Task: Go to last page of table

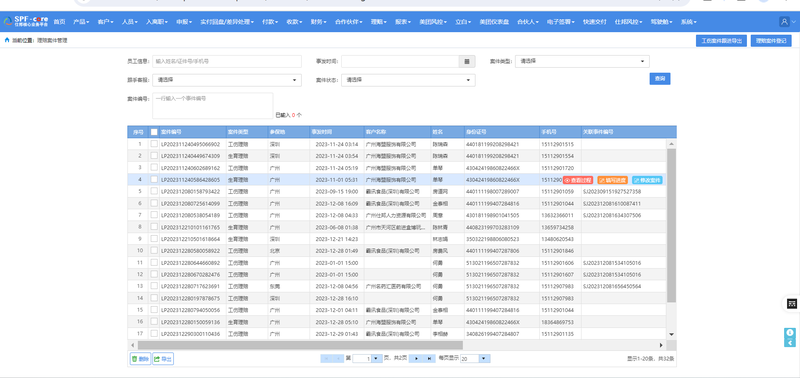Action: tap(429, 359)
